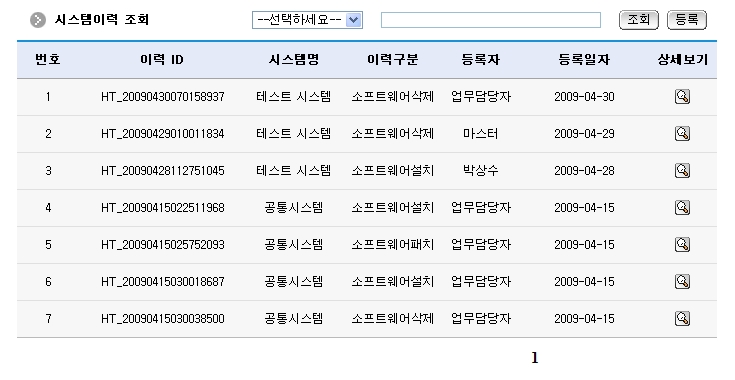Click the 등록일자 column header
735x380 pixels.
(584, 60)
